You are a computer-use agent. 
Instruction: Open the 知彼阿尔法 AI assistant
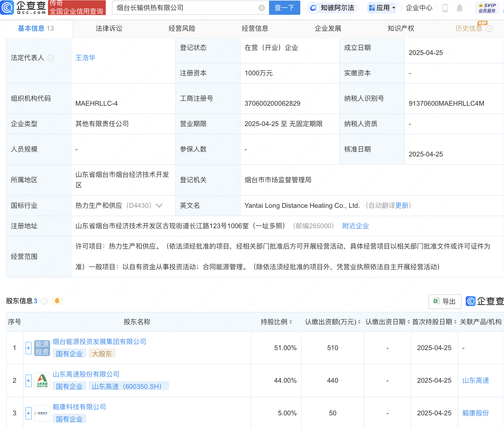pyautogui.click(x=332, y=8)
